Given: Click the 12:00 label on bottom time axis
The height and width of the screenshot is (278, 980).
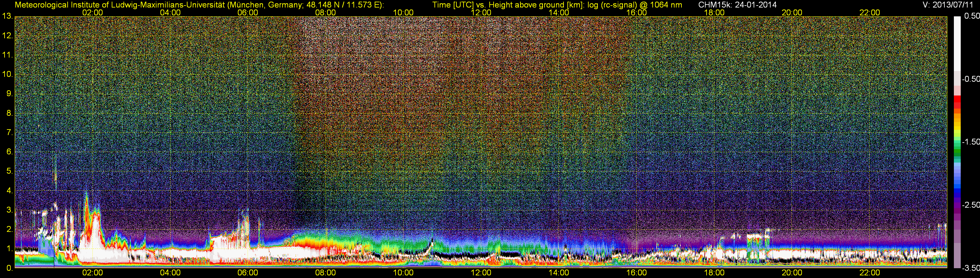Looking at the screenshot, I should (x=481, y=273).
